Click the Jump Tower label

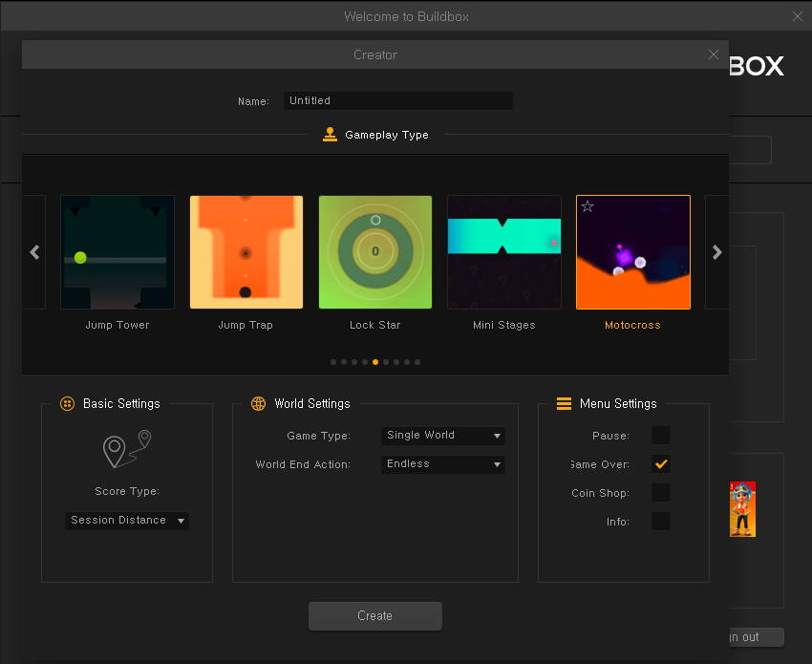[118, 325]
